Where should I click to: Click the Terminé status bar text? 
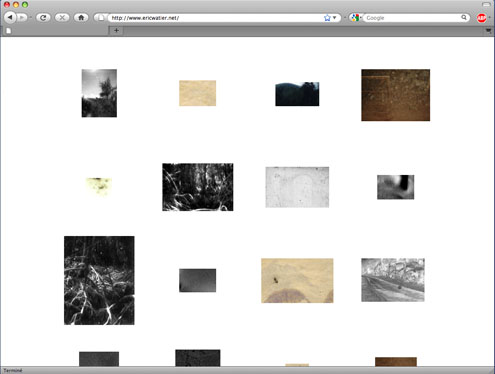(13, 370)
